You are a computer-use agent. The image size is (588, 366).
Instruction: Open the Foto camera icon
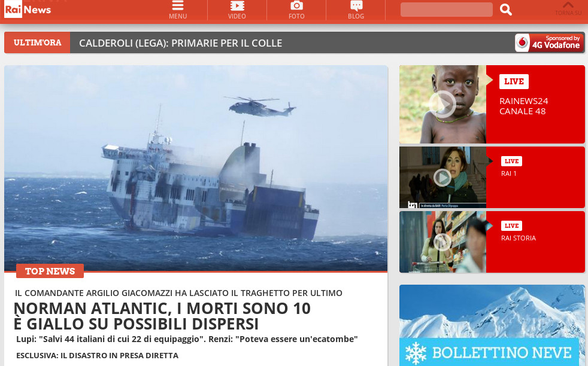click(x=296, y=7)
